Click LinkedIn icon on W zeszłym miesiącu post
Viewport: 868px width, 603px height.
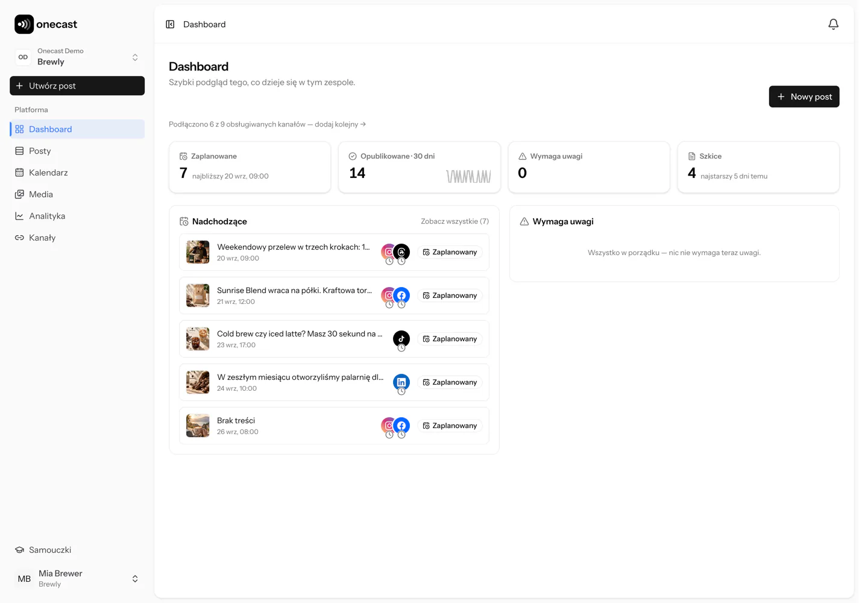401,382
